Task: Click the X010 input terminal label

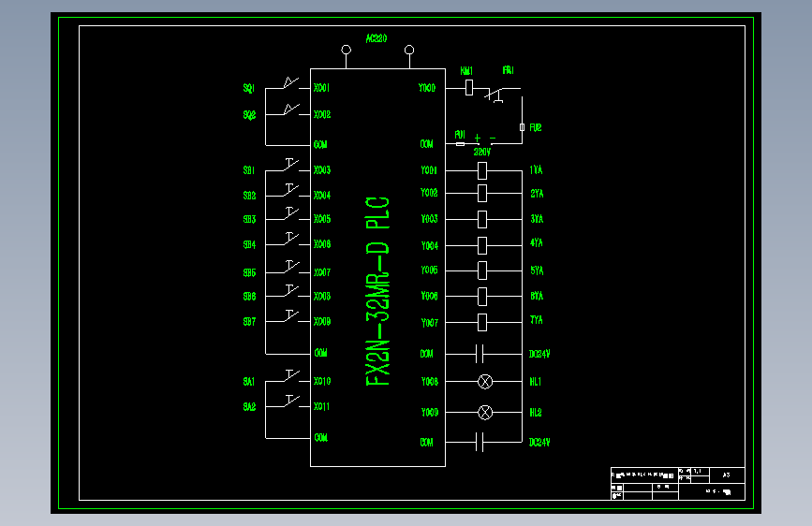Action: (322, 381)
